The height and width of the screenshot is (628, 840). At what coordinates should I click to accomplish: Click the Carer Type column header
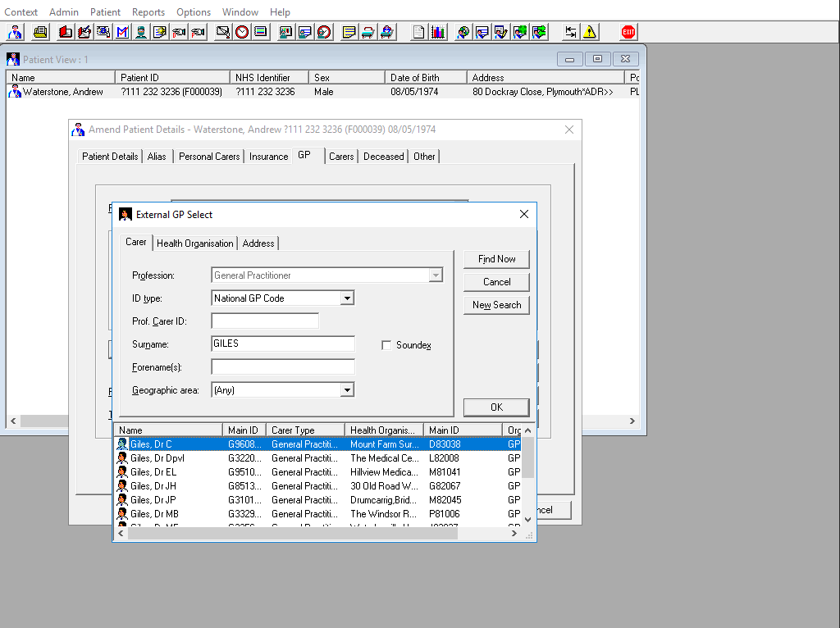point(305,430)
